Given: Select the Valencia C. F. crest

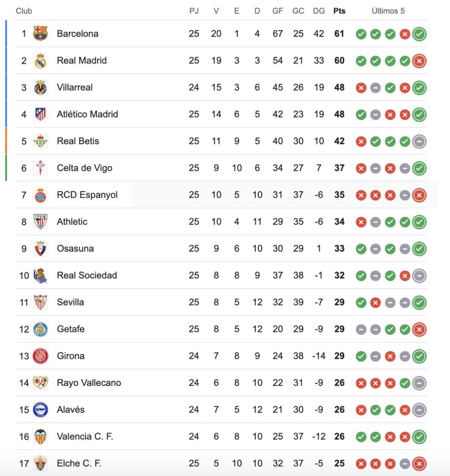Looking at the screenshot, I should point(40,436).
